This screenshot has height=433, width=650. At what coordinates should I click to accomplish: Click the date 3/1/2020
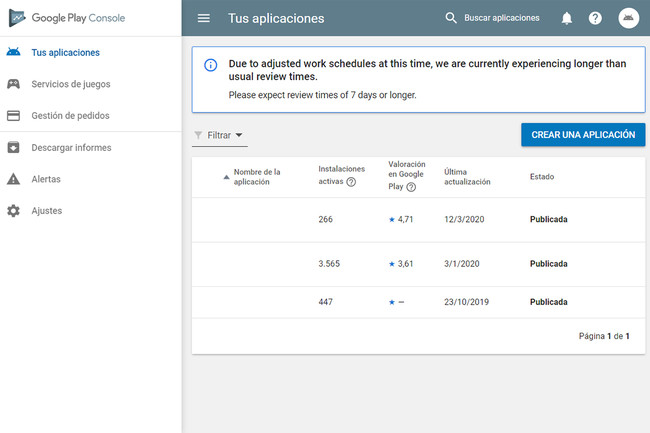[x=461, y=264]
